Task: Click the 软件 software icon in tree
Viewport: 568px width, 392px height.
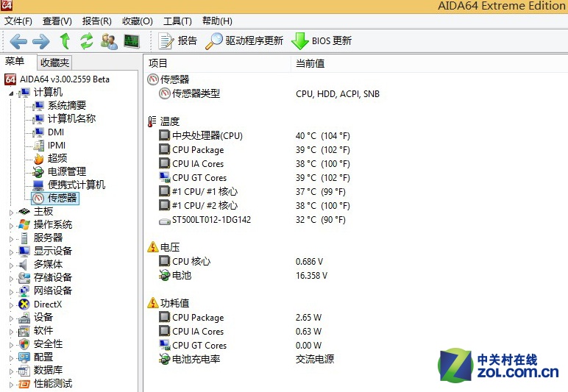Action: point(24,331)
